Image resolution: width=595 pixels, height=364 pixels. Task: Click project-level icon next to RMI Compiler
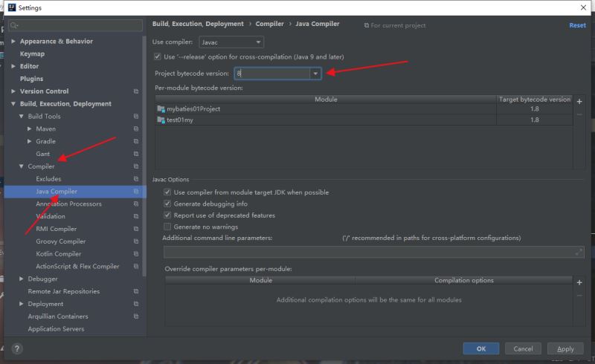[x=136, y=229]
